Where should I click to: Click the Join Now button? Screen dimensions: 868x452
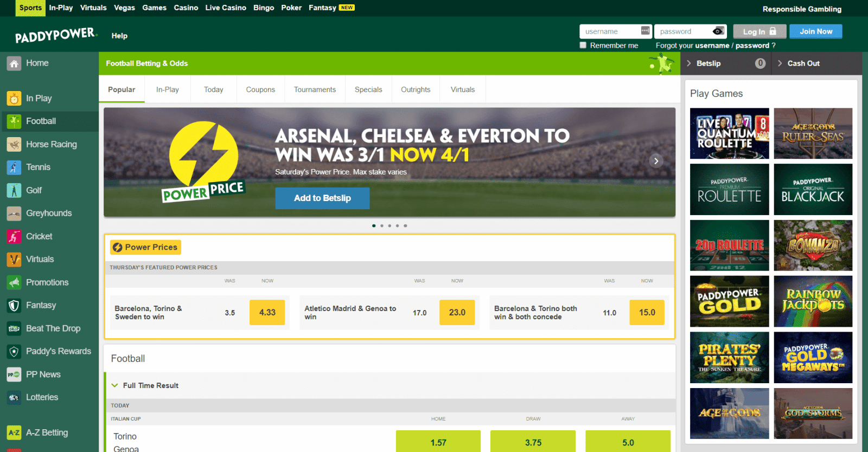(x=816, y=31)
